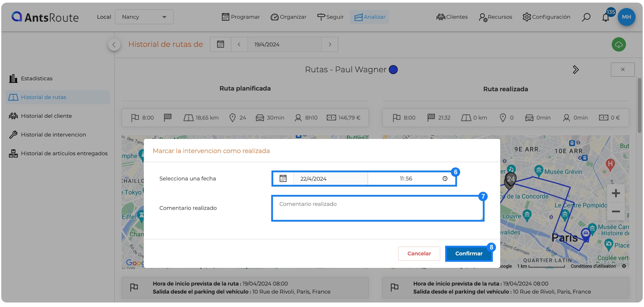Click the planned distance 18,65 km icon
The image size is (644, 307).
point(188,118)
